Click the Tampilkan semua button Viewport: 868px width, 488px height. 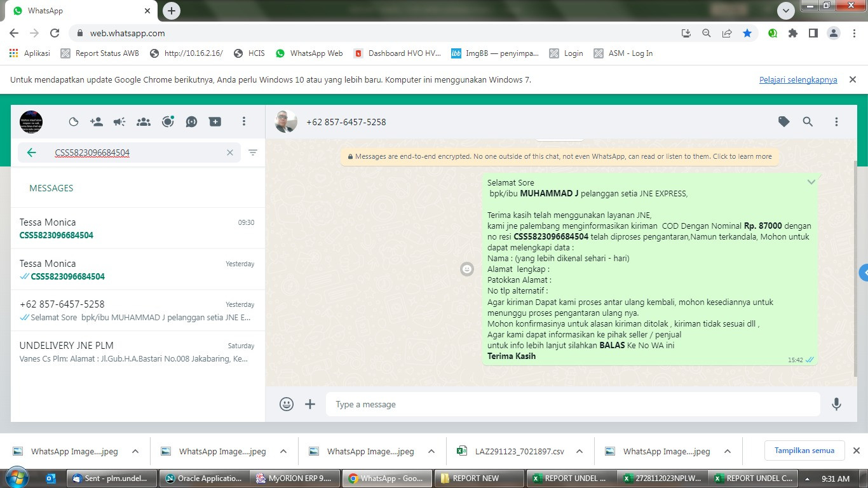pos(804,451)
